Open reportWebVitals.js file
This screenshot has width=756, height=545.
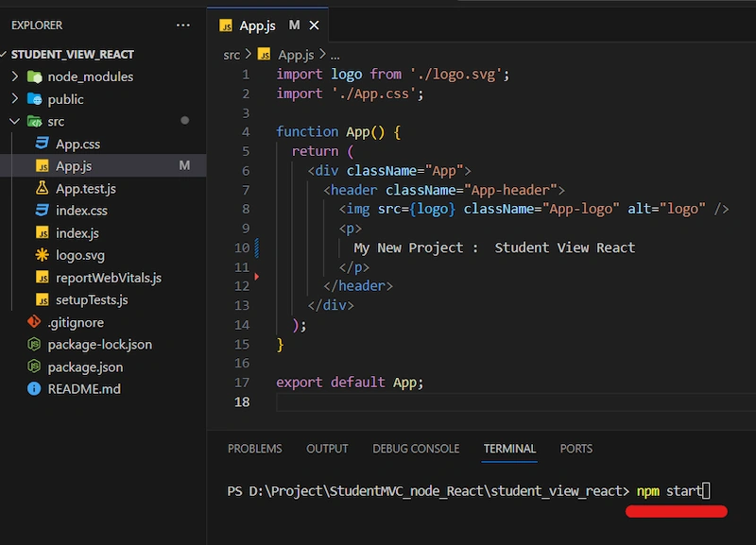[x=109, y=278]
